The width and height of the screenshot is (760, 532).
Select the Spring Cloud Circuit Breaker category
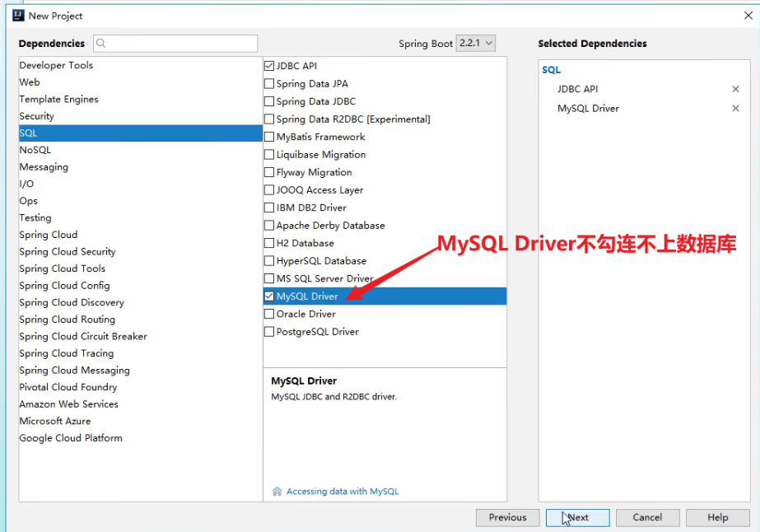(x=141, y=337)
